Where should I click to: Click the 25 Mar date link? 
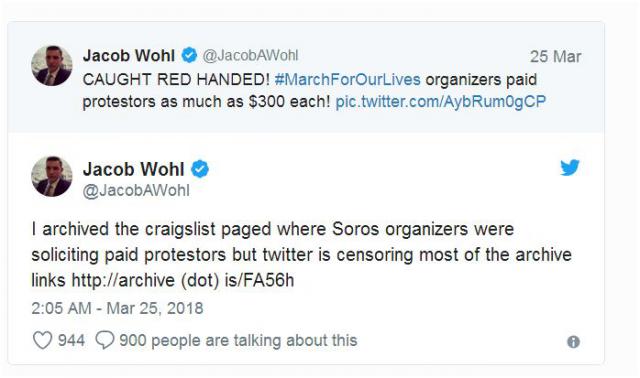tap(556, 56)
